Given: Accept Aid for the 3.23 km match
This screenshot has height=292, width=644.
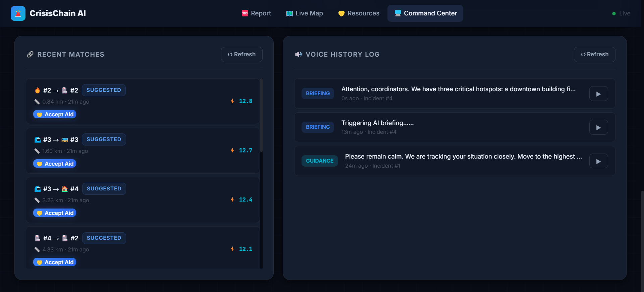Looking at the screenshot, I should pos(55,213).
